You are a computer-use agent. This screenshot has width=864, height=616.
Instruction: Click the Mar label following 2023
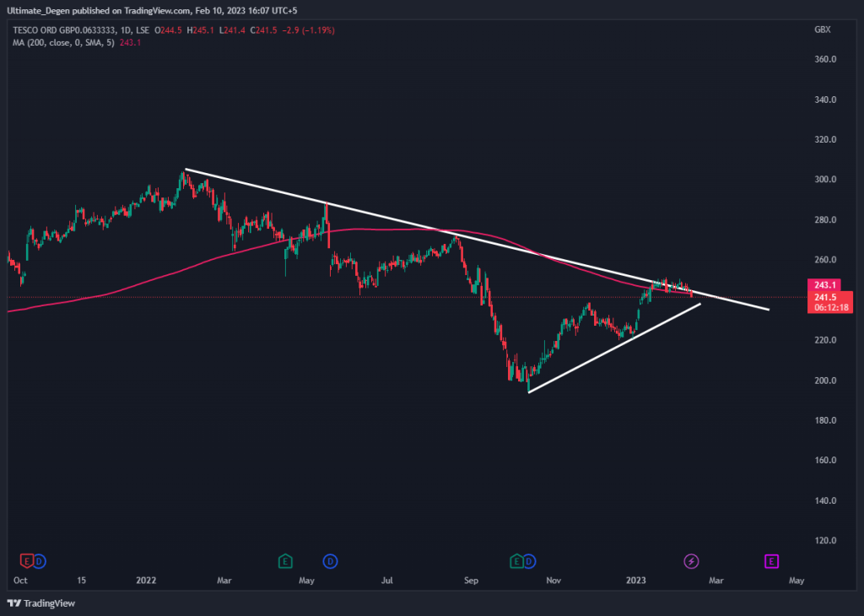click(715, 581)
